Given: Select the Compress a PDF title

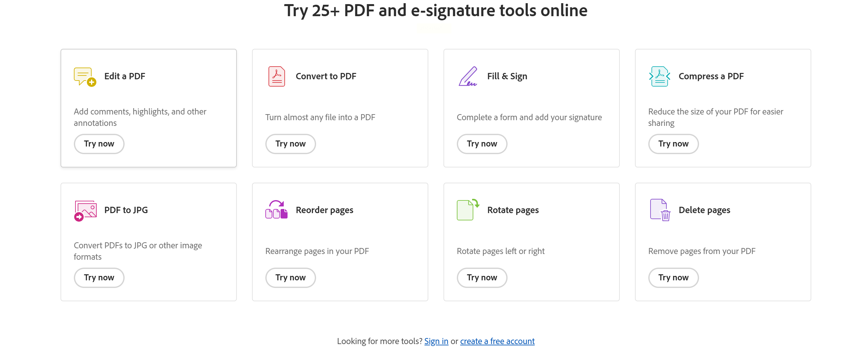Looking at the screenshot, I should click(711, 76).
